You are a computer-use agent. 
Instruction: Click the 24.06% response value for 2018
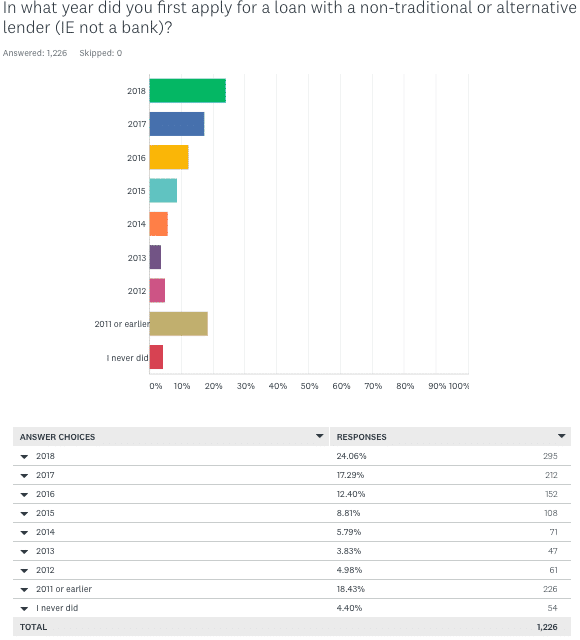click(x=351, y=456)
